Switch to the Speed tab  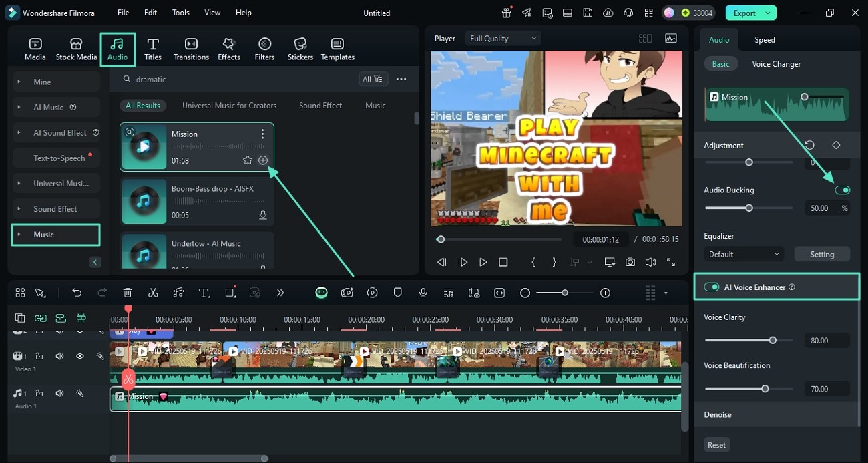(765, 39)
